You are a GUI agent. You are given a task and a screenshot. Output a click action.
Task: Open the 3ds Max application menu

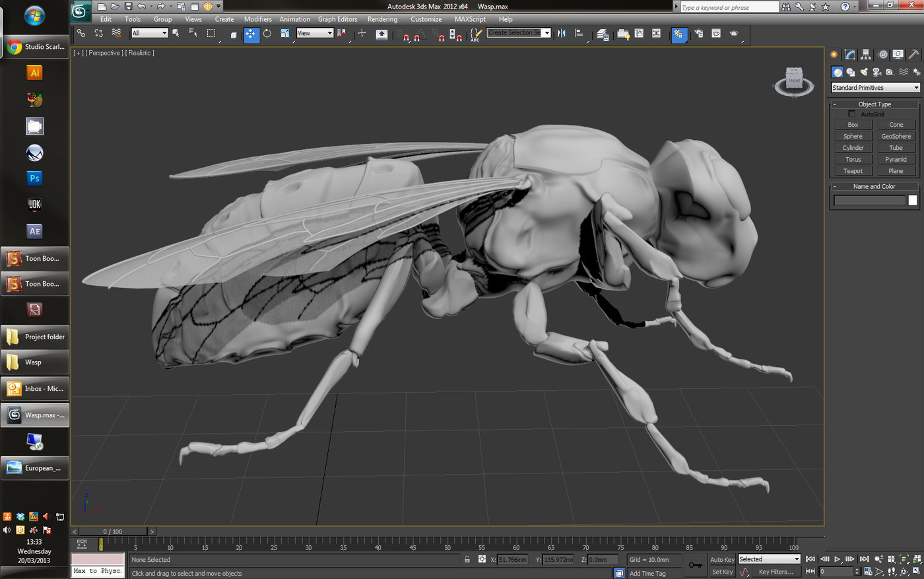(81, 11)
